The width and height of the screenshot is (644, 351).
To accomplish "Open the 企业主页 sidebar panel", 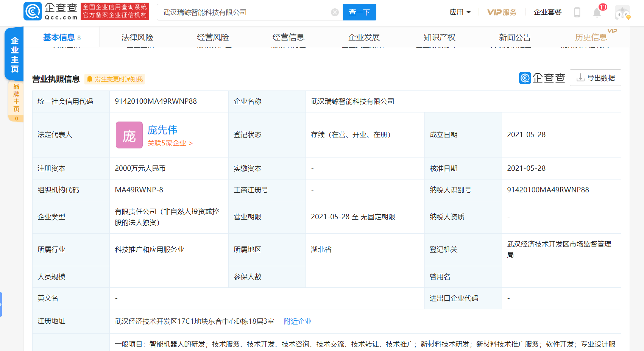I will point(14,53).
